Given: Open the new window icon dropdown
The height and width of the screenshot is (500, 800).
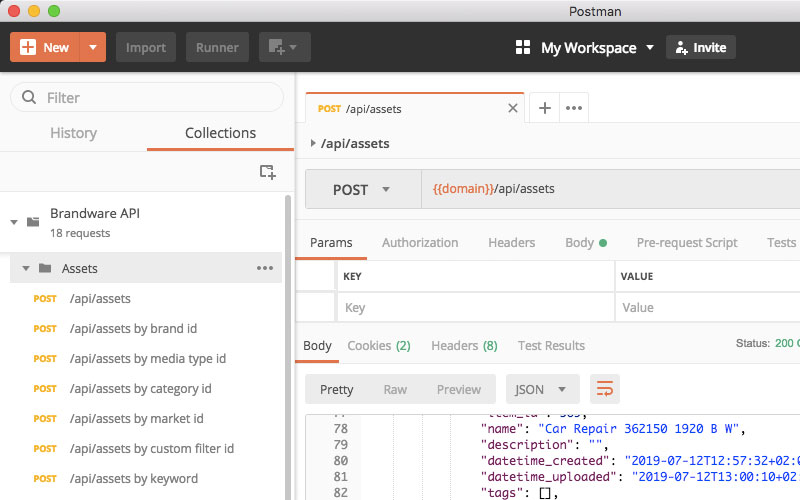Looking at the screenshot, I should pyautogui.click(x=285, y=47).
